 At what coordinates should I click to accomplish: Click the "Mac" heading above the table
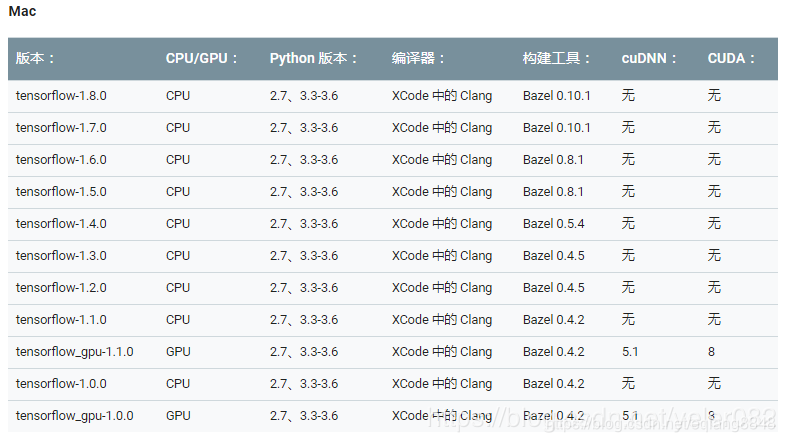(x=22, y=11)
